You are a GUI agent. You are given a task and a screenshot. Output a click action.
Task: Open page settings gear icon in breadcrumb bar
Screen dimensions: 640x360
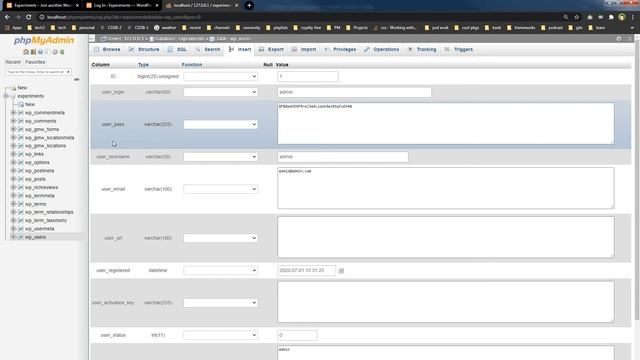(x=619, y=38)
